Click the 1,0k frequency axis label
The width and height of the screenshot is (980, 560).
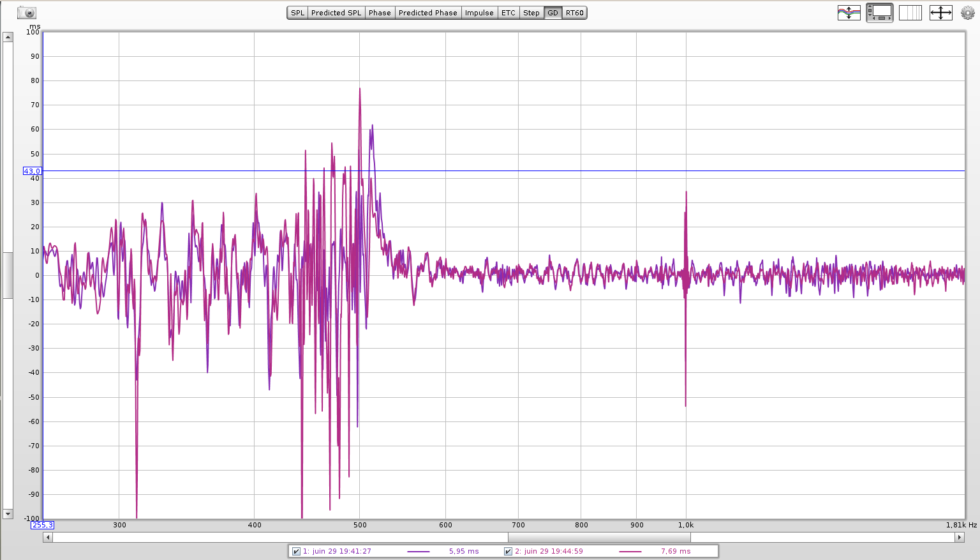click(686, 525)
